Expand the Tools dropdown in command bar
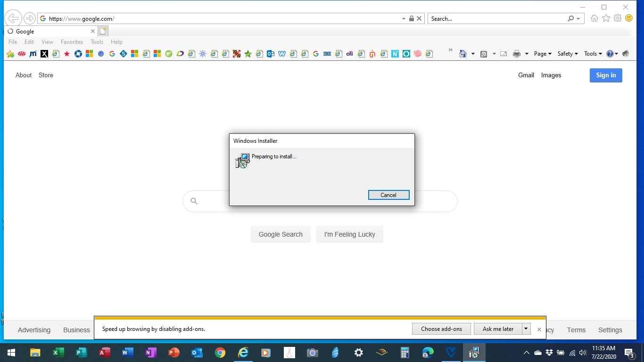The height and width of the screenshot is (362, 644). [593, 54]
